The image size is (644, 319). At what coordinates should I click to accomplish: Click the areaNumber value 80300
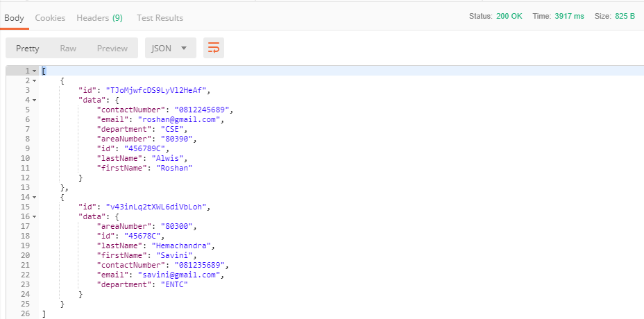pos(176,226)
